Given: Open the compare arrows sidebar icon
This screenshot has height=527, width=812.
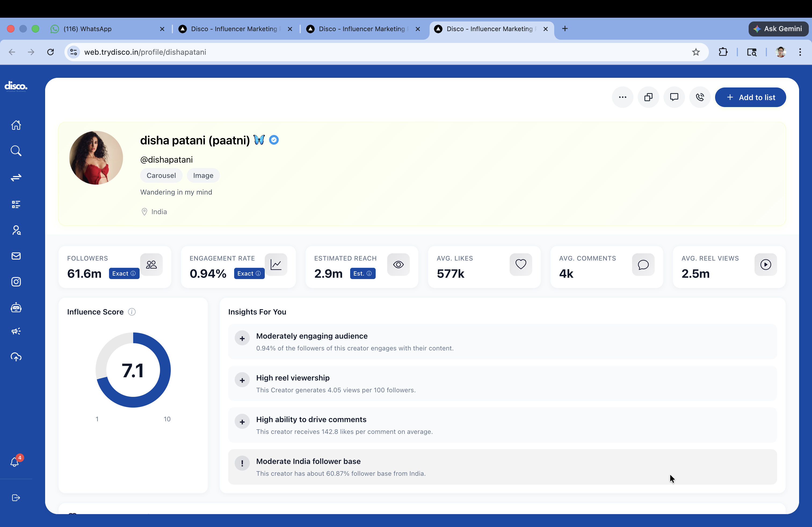Looking at the screenshot, I should pos(16,178).
